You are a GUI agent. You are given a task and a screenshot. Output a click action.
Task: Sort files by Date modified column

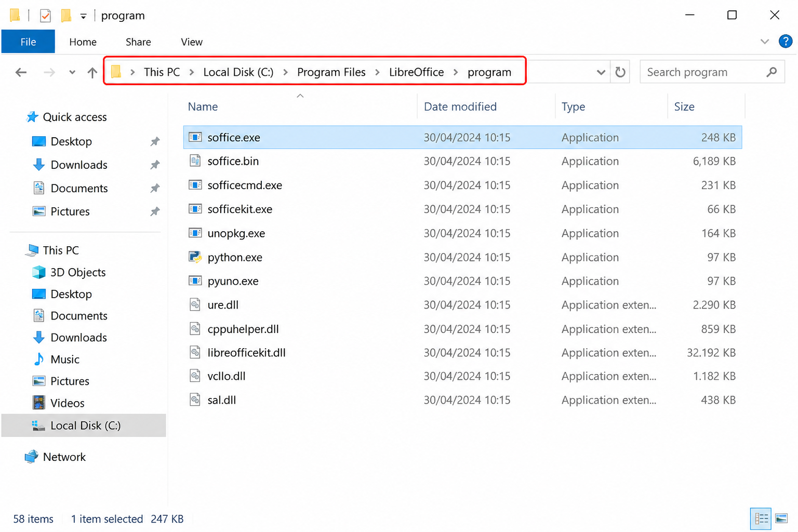[x=460, y=107]
